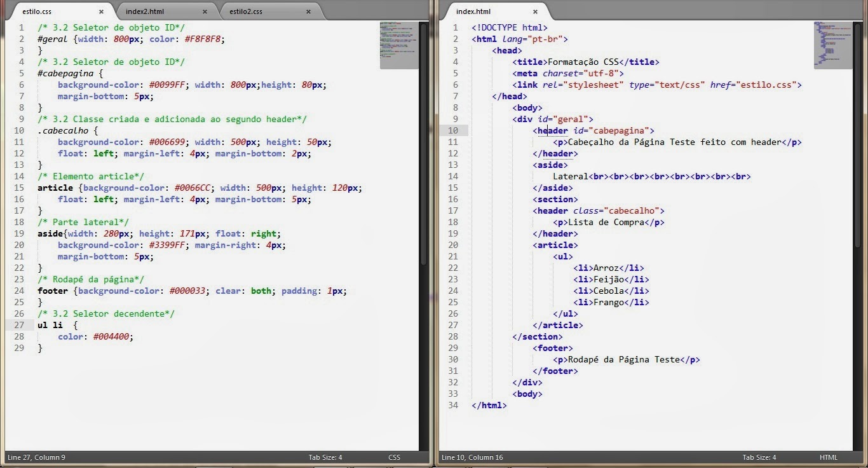Viewport: 868px width, 468px height.
Task: Close the index.html tab
Action: 535,11
